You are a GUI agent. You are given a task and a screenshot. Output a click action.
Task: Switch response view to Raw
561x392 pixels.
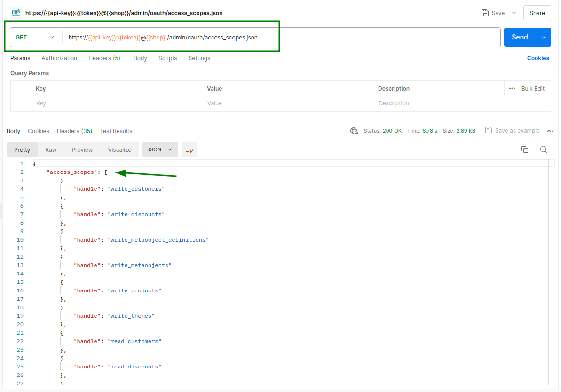click(x=50, y=149)
